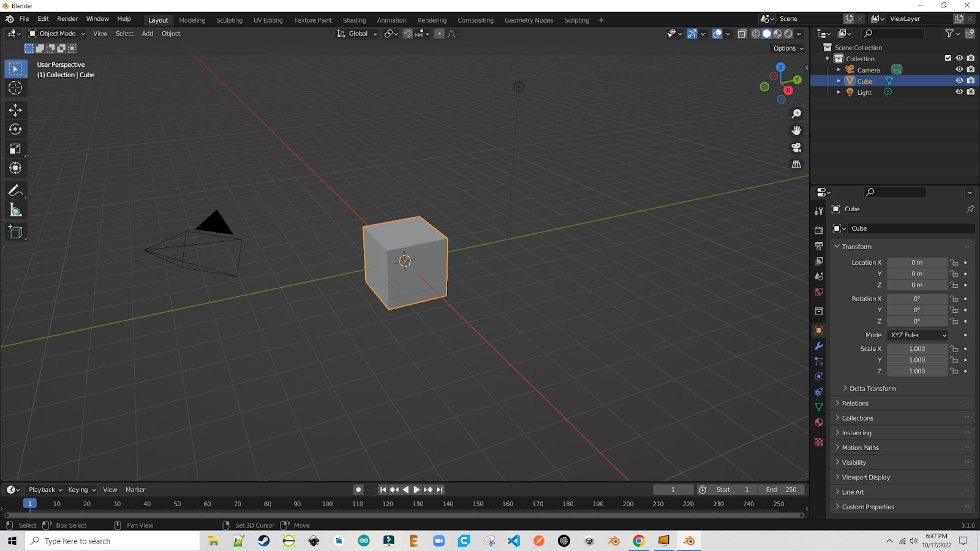Open the Modifier Properties tab
Image resolution: width=980 pixels, height=551 pixels.
[x=818, y=346]
